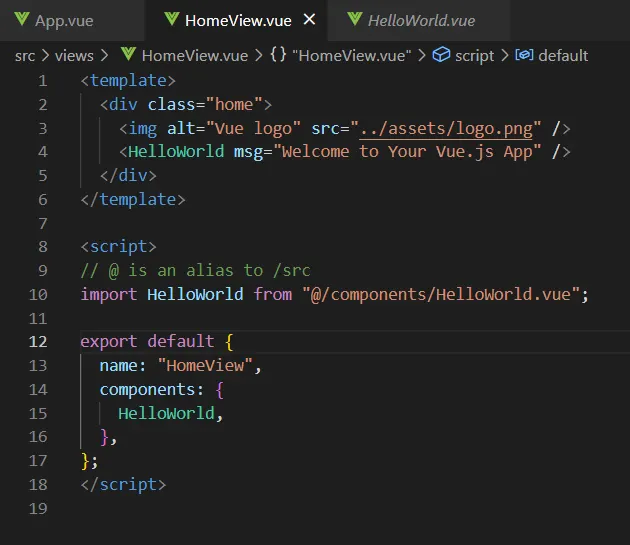Image resolution: width=630 pixels, height=545 pixels.
Task: Select line 12 by its line number
Action: tap(37, 341)
